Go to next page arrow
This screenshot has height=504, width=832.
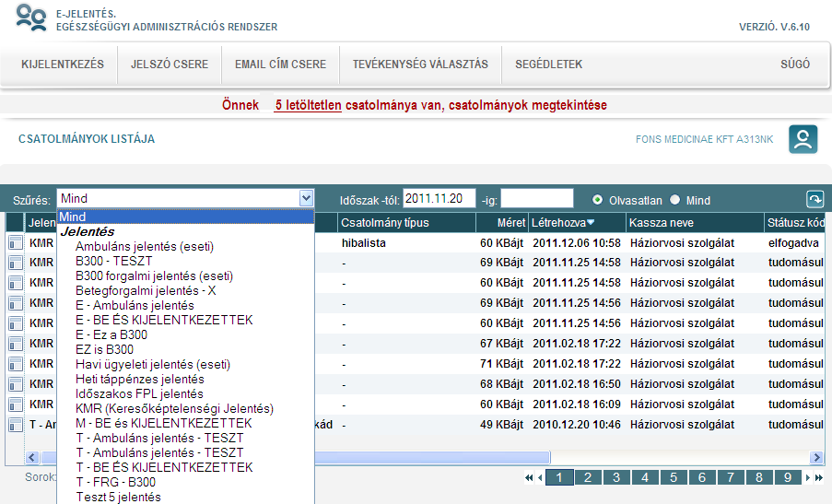[x=808, y=477]
